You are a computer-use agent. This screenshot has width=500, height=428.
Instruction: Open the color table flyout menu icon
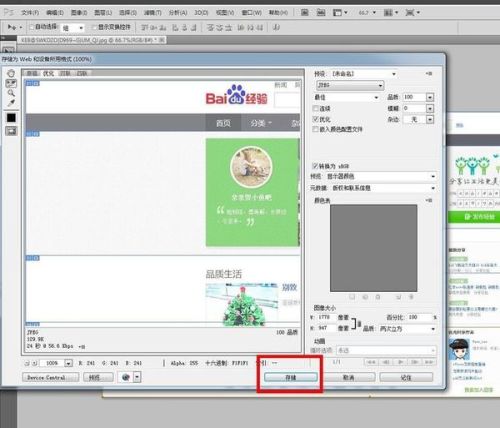[429, 200]
